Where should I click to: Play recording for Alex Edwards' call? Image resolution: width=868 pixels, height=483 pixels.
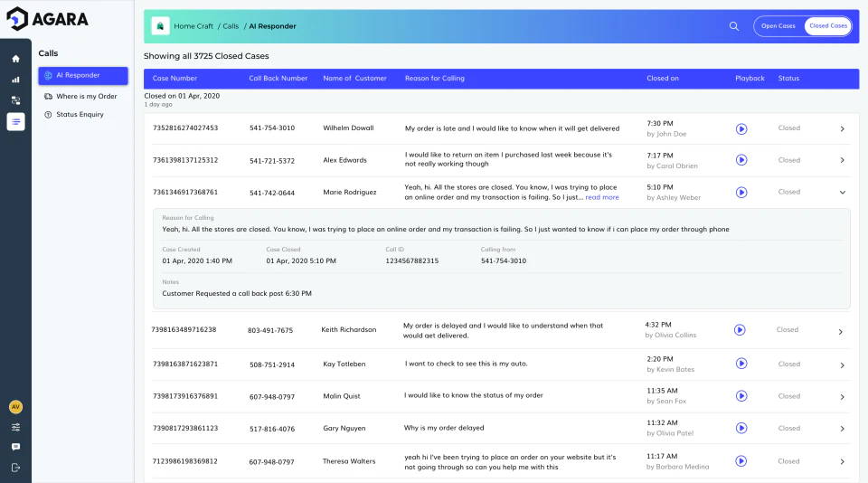pyautogui.click(x=741, y=160)
